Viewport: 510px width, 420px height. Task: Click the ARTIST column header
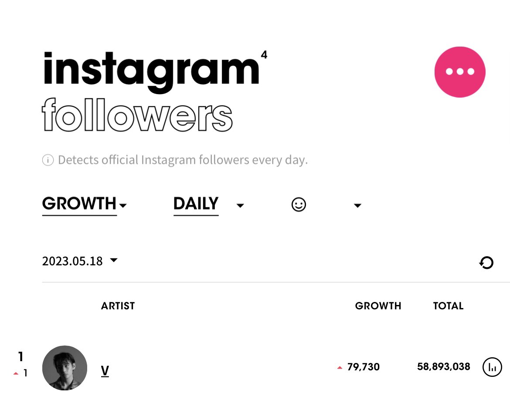(x=118, y=306)
